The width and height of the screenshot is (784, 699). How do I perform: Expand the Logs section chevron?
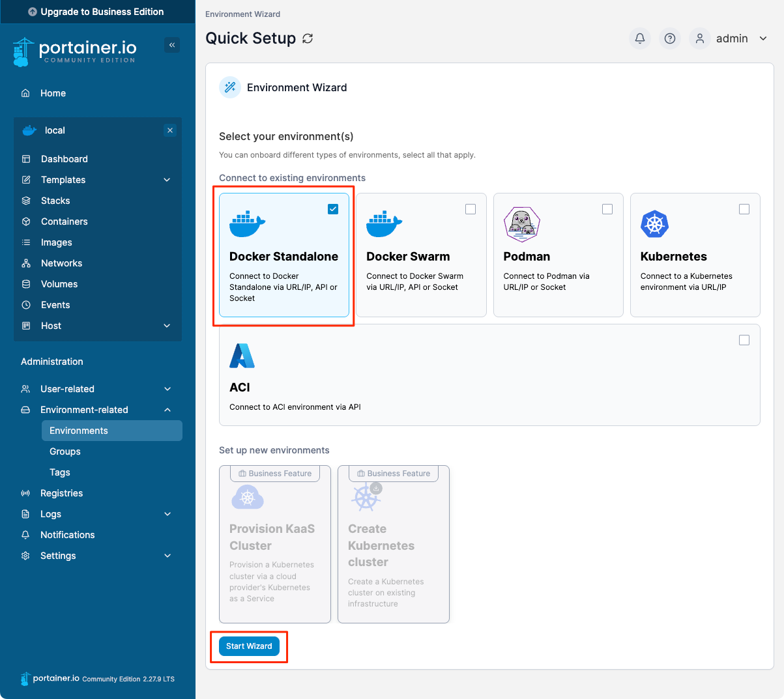(167, 514)
